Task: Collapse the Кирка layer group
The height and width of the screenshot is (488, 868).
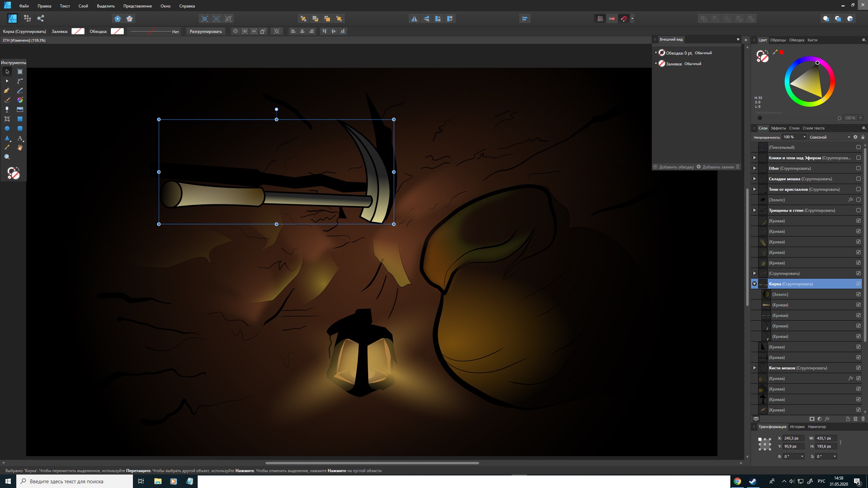Action: (754, 284)
